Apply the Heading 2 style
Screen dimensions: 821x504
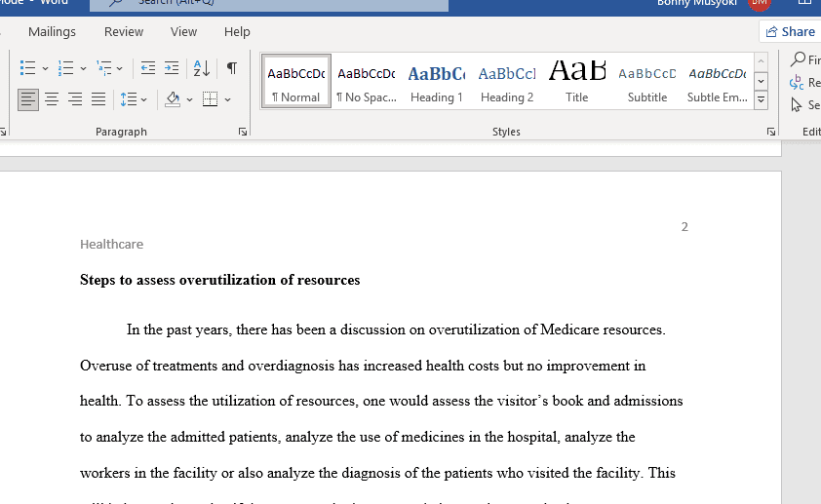pos(507,82)
